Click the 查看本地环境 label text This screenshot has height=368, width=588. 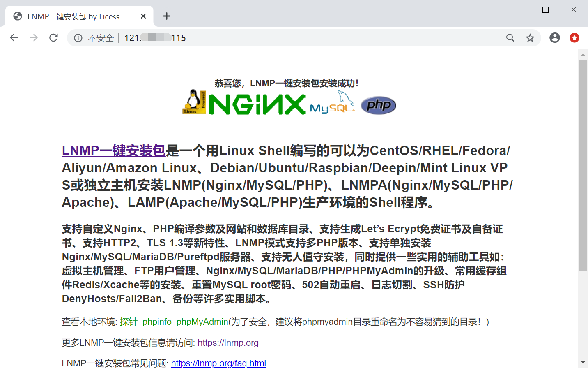pyautogui.click(x=90, y=322)
